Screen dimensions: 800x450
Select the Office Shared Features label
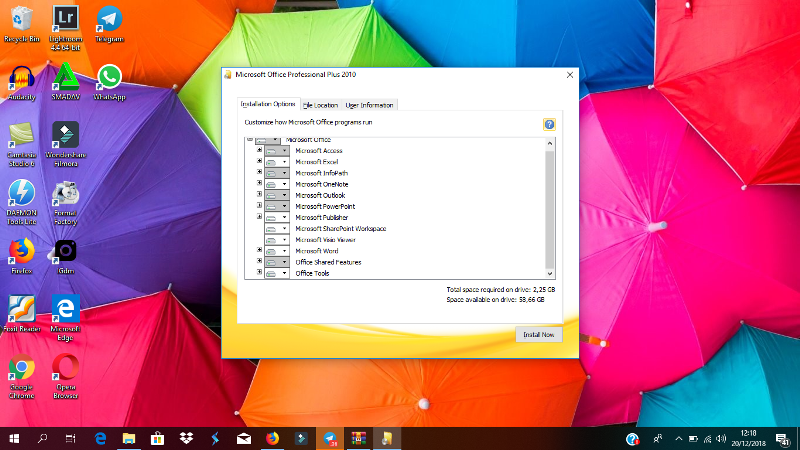coord(329,262)
